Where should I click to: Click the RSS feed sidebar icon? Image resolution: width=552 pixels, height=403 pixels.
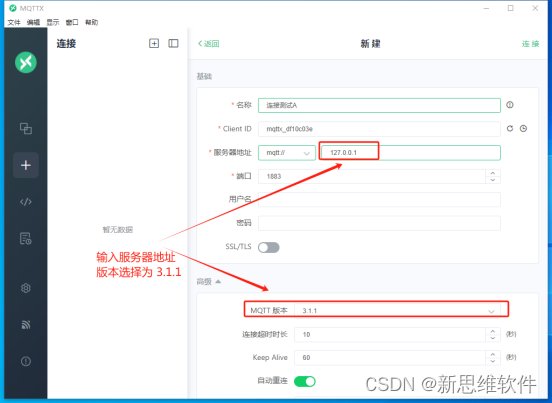click(x=26, y=325)
